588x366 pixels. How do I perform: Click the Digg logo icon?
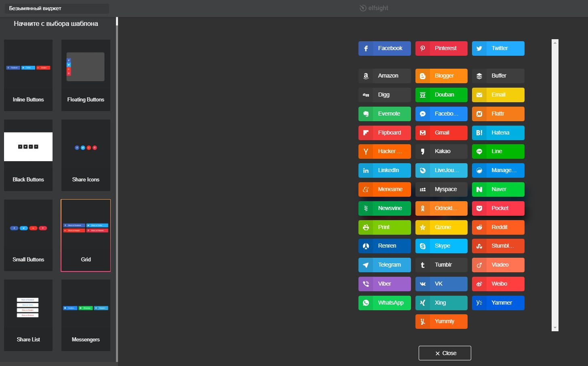click(x=366, y=95)
